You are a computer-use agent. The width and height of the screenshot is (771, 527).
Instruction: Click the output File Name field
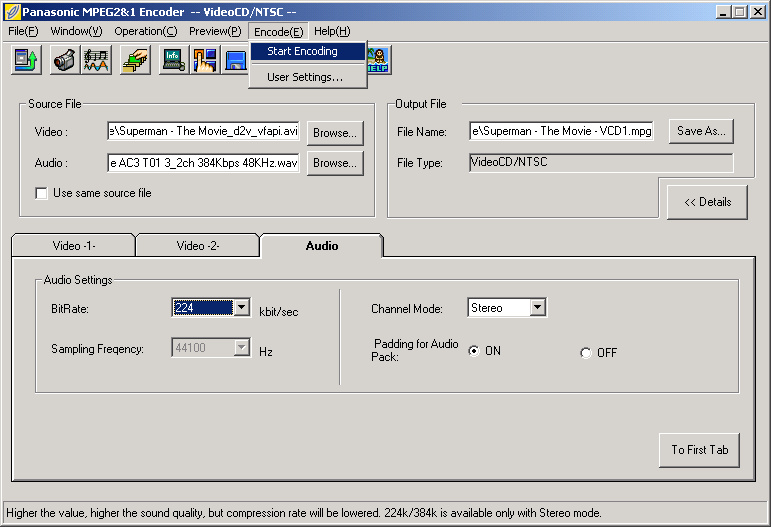click(562, 131)
